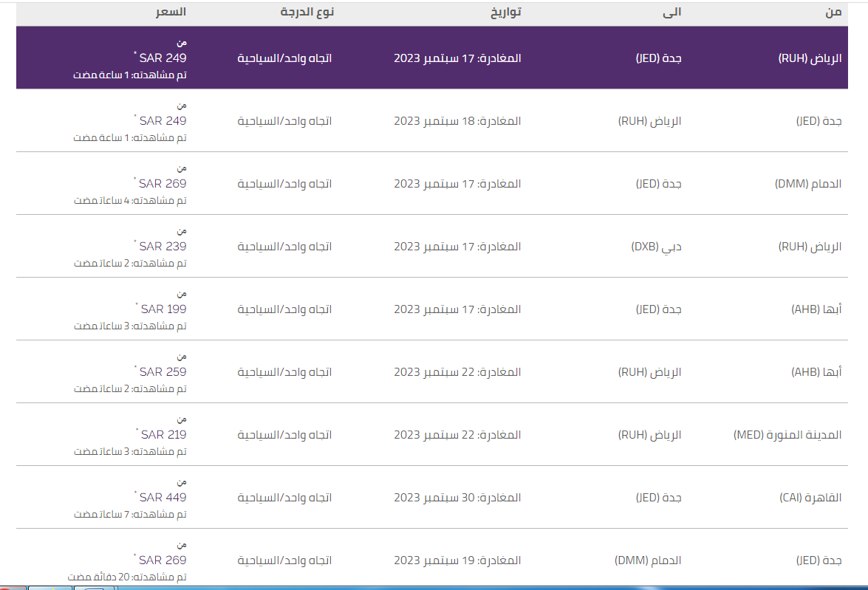Click date "22 سبتمبر 2023" in SAR 219 row
This screenshot has height=590, width=868.
coord(434,435)
